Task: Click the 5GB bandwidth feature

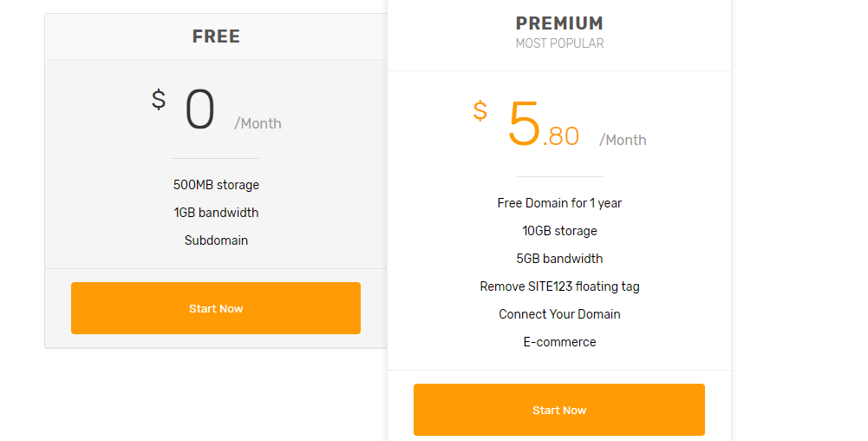Action: click(559, 259)
